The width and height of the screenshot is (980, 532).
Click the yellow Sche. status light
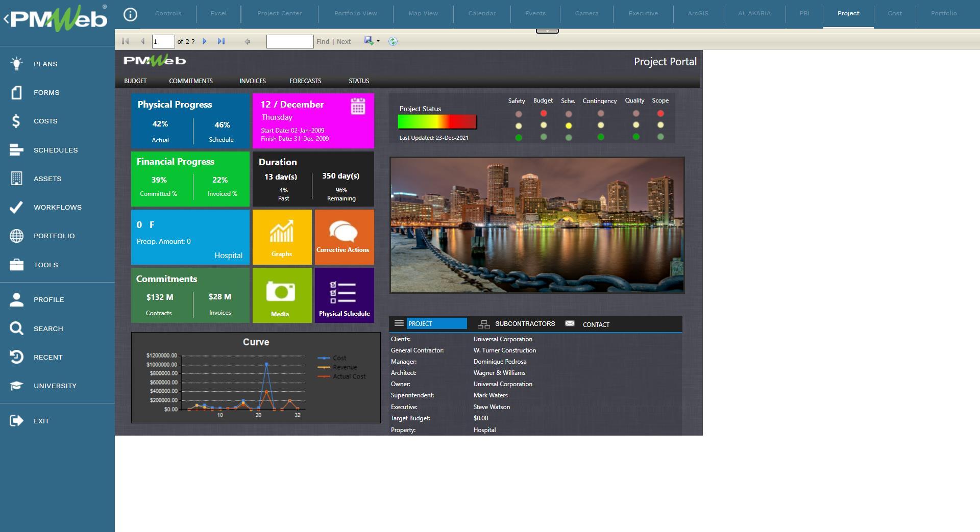point(569,125)
